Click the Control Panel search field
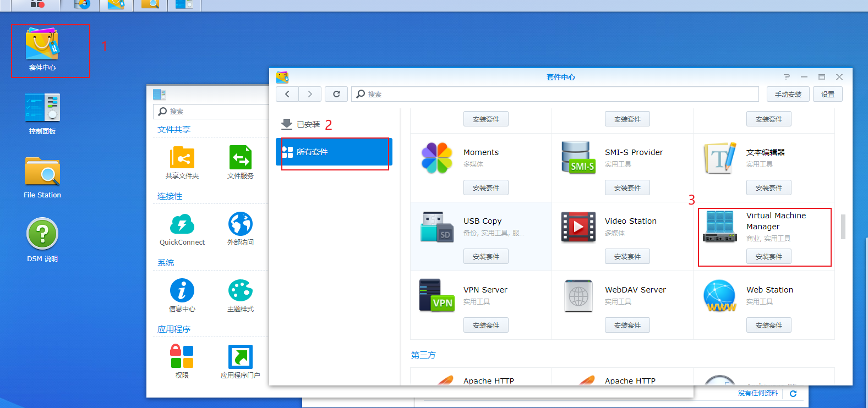The height and width of the screenshot is (408, 868). click(212, 111)
